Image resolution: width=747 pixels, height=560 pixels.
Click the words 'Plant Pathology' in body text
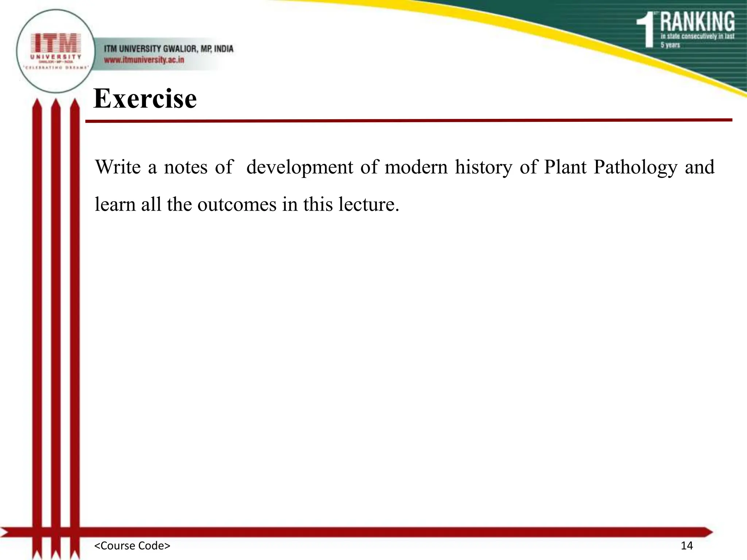(x=611, y=167)
